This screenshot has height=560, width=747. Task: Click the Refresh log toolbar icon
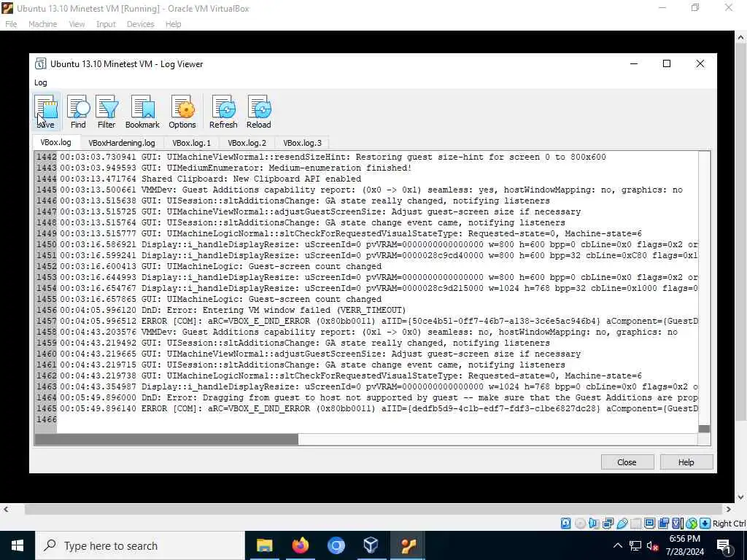click(223, 112)
